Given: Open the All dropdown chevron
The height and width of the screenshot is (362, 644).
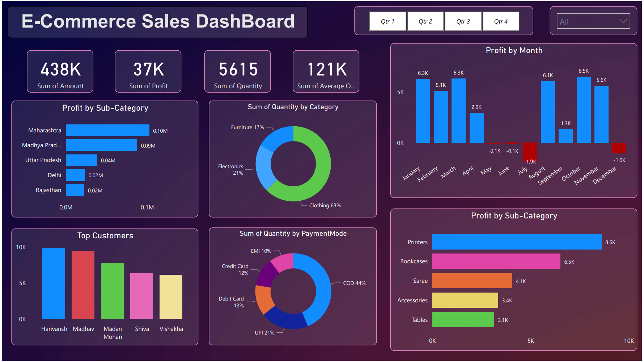Looking at the screenshot, I should click(x=623, y=21).
